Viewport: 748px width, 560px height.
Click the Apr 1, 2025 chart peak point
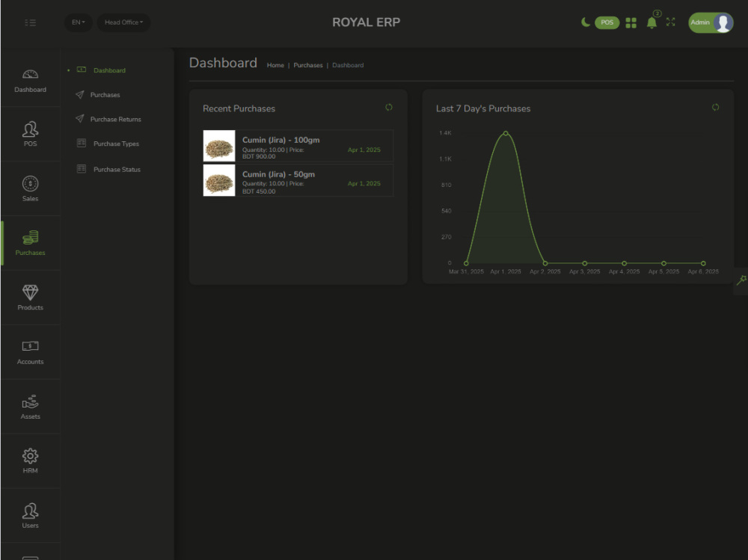coord(506,133)
